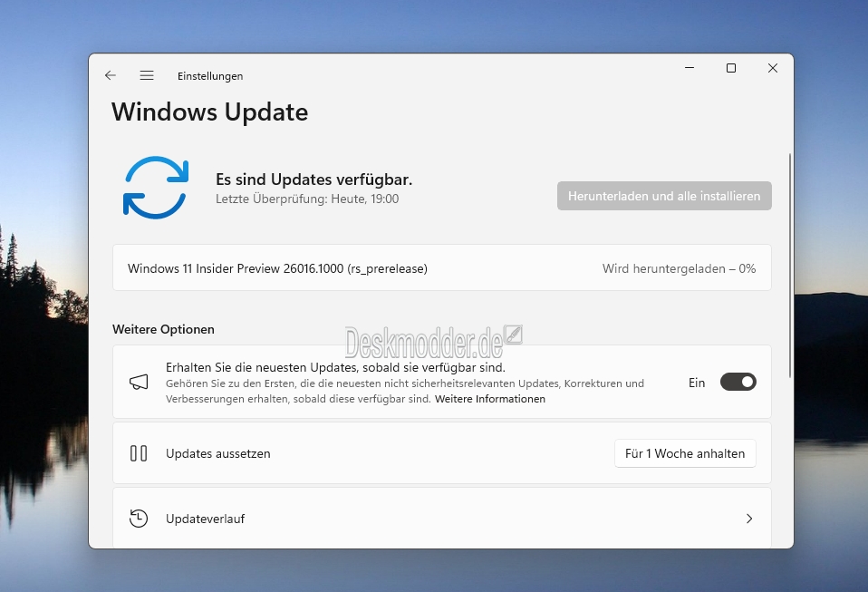Pause updates with Für 1 Woche anhalten

click(685, 453)
